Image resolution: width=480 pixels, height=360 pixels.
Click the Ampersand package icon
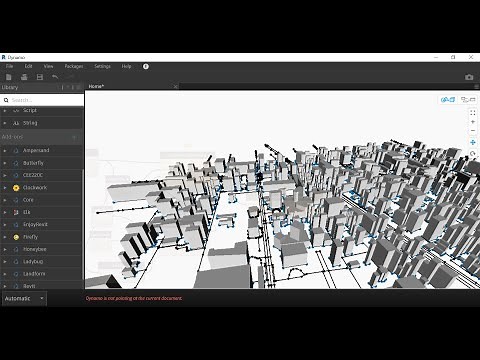pyautogui.click(x=16, y=151)
